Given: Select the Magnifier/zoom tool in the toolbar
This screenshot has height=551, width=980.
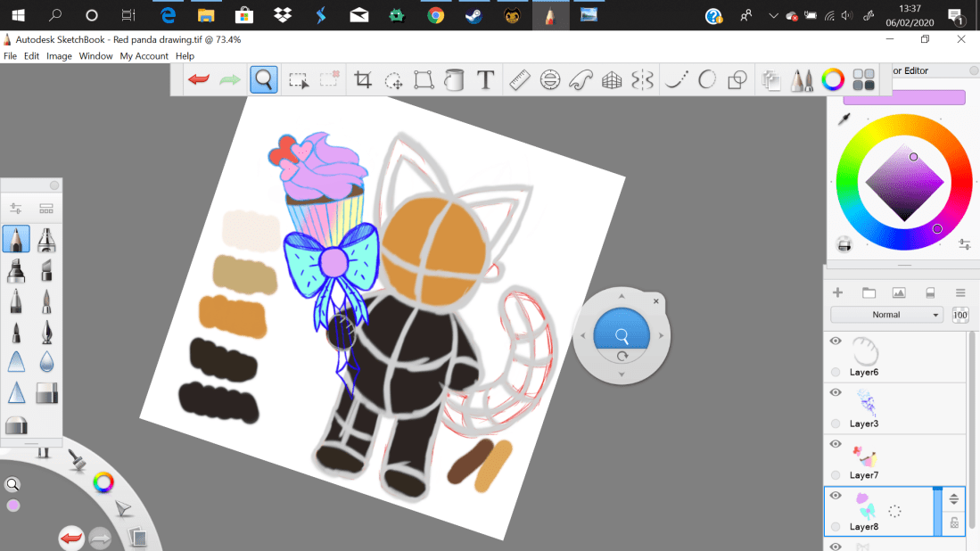Looking at the screenshot, I should [x=263, y=79].
